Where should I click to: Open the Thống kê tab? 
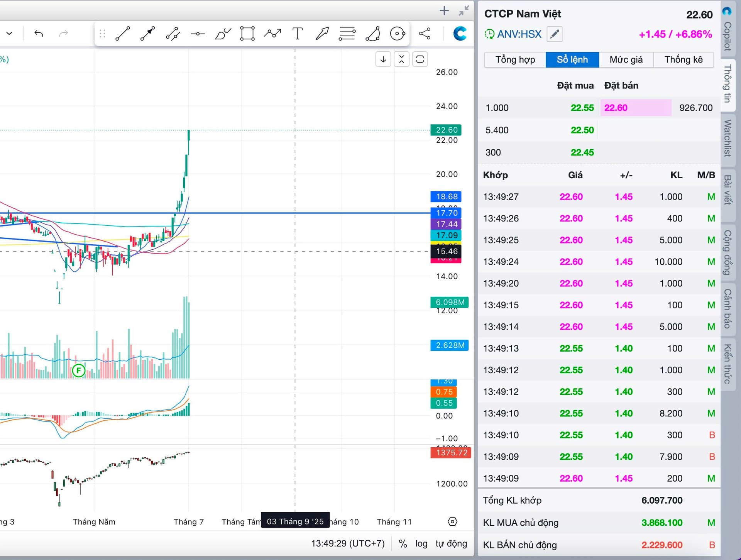click(x=683, y=59)
